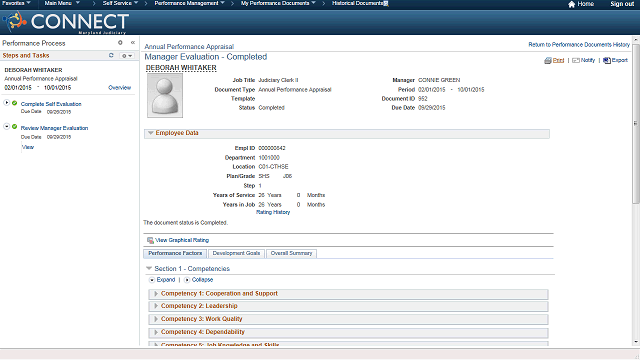Click the green check beside Complete Self Evaluation

tap(15, 103)
